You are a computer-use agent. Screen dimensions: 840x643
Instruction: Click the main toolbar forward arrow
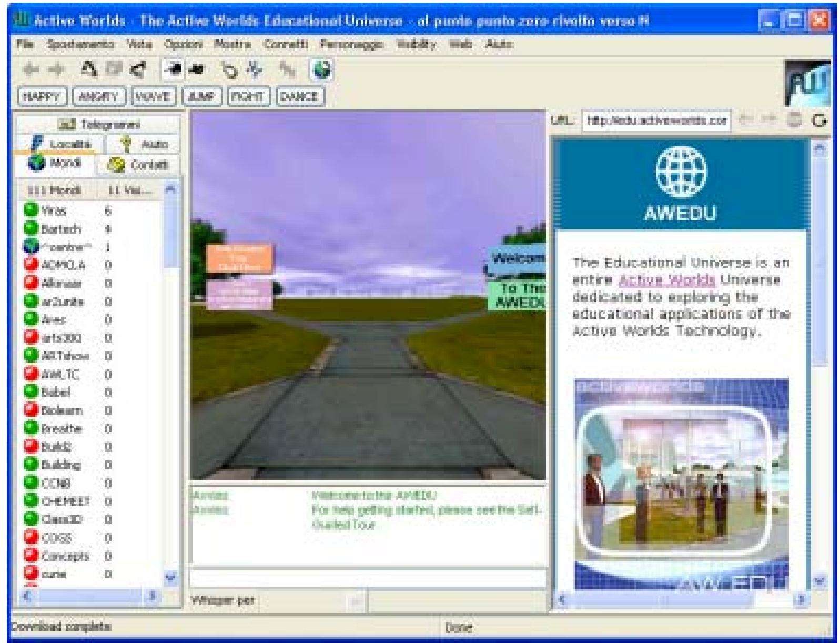click(55, 70)
